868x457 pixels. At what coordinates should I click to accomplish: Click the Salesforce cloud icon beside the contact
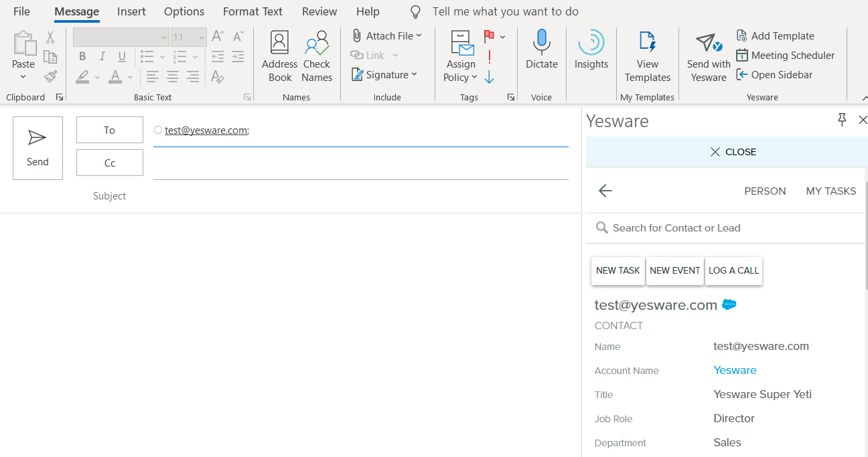729,305
